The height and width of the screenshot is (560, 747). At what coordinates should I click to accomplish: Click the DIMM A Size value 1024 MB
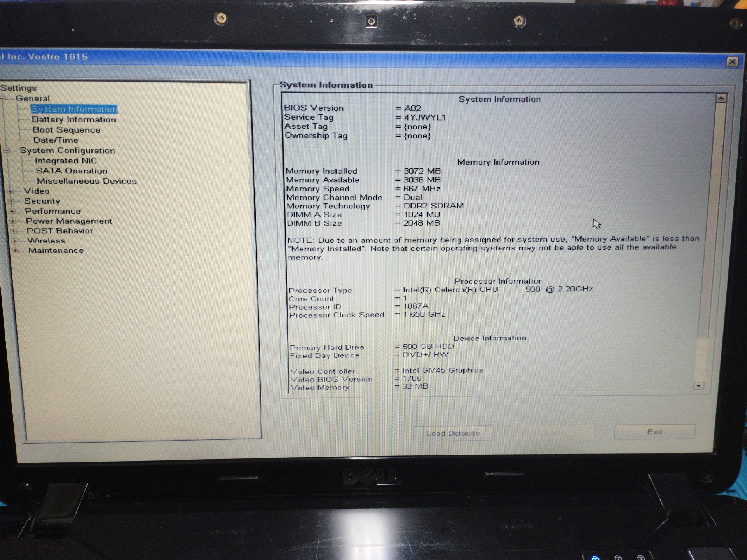pyautogui.click(x=422, y=214)
